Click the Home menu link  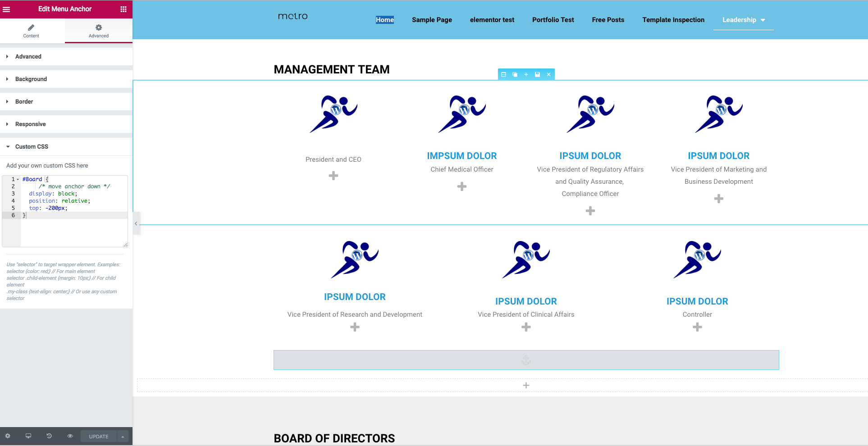(x=385, y=20)
